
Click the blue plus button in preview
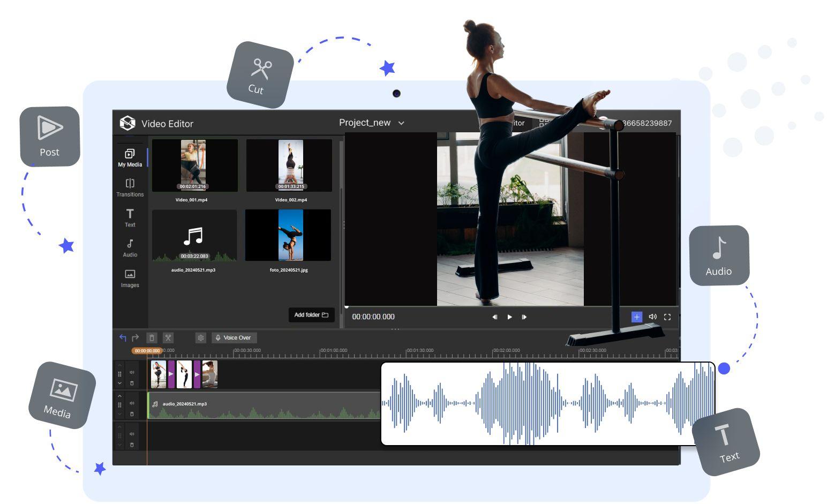[636, 317]
